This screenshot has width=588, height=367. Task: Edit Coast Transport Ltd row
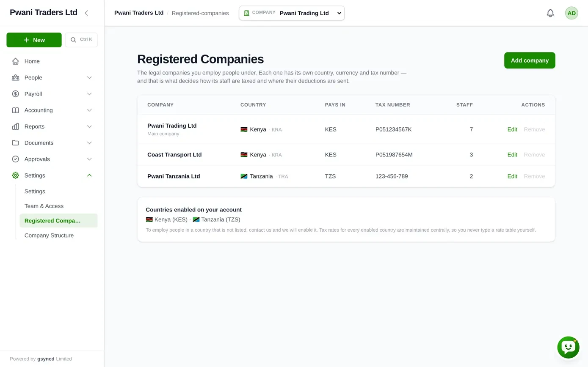point(512,155)
